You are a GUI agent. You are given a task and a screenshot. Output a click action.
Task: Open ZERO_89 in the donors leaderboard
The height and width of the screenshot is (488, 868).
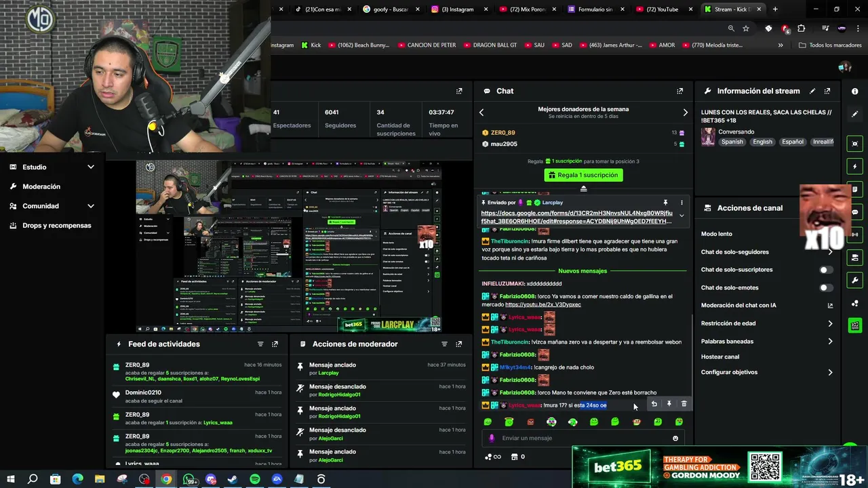coord(502,133)
